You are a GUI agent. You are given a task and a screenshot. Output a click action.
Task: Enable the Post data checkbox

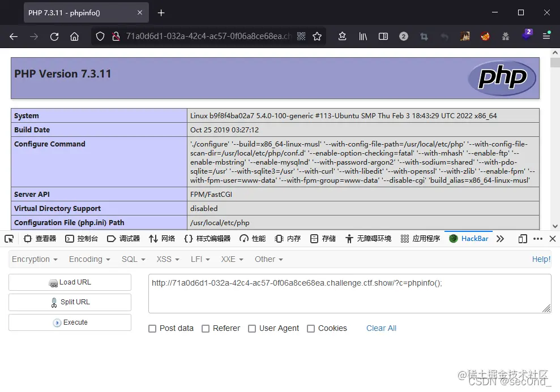152,329
